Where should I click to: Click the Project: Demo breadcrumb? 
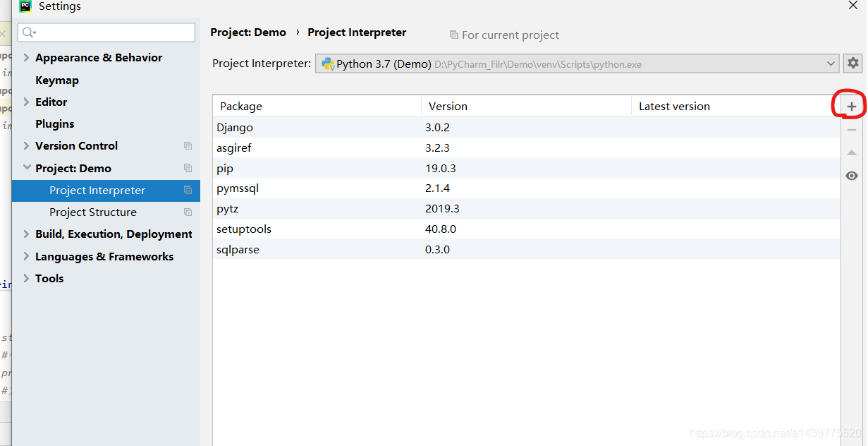[x=248, y=32]
